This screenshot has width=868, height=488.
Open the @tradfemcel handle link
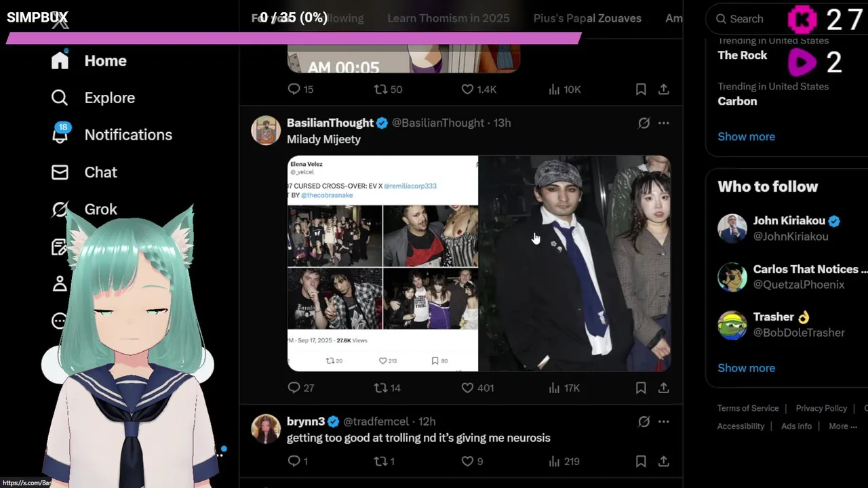[x=375, y=422]
